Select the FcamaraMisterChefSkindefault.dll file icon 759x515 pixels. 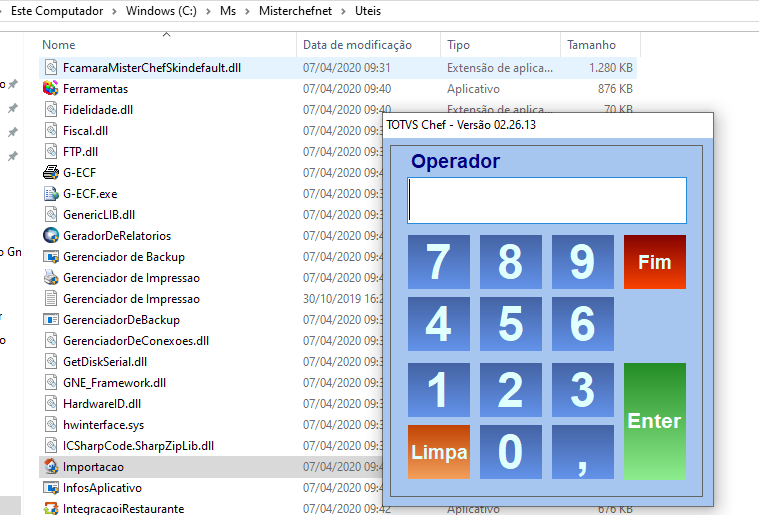point(51,68)
